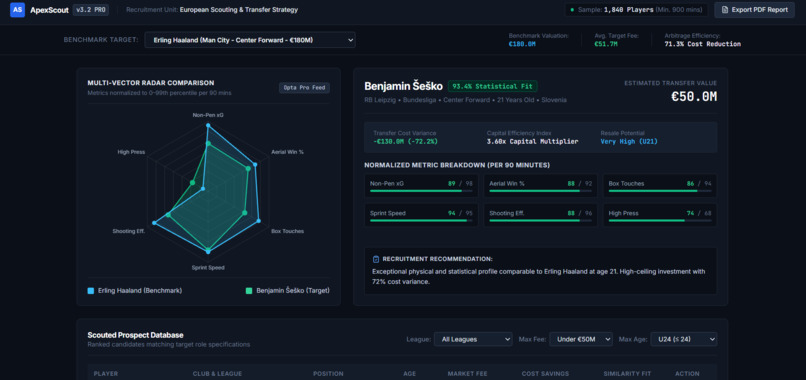806x380 pixels.
Task: Click the Scouted Prospect Database heading
Action: tap(135, 335)
